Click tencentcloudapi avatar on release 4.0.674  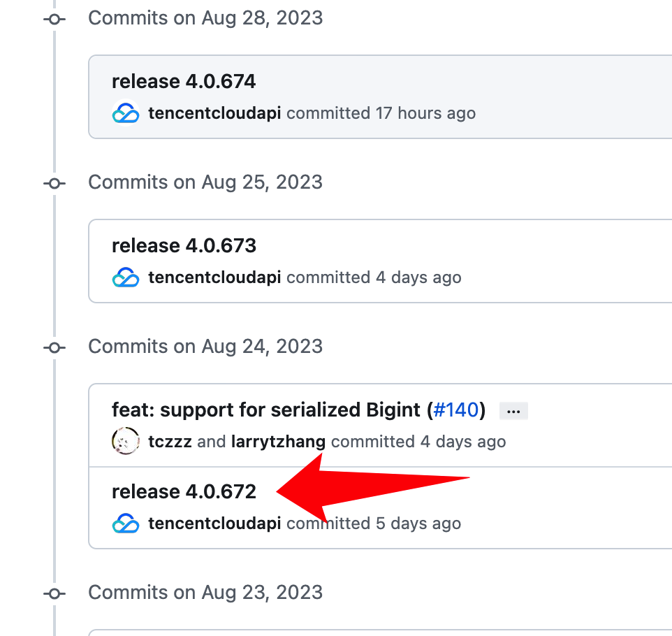126,113
